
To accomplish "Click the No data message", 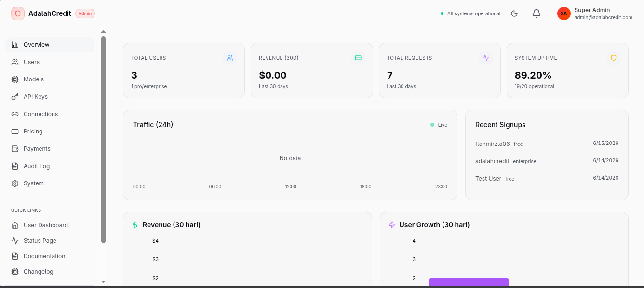I will click(x=290, y=158).
